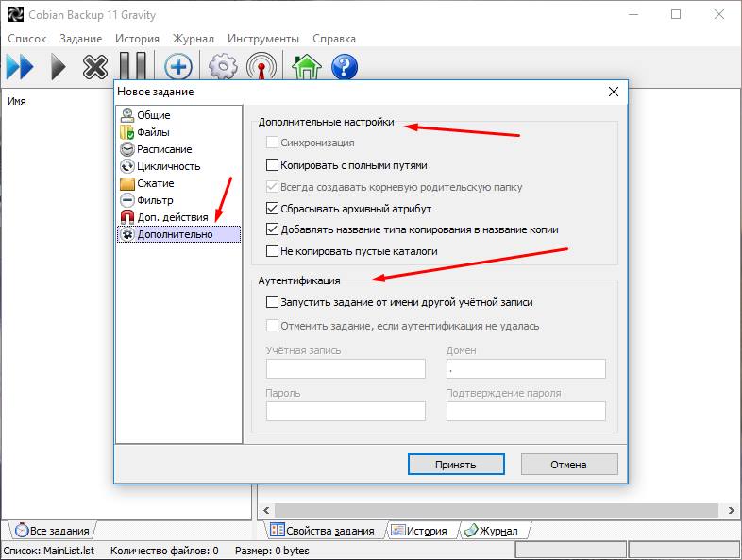Open the Журнал menu

click(194, 39)
